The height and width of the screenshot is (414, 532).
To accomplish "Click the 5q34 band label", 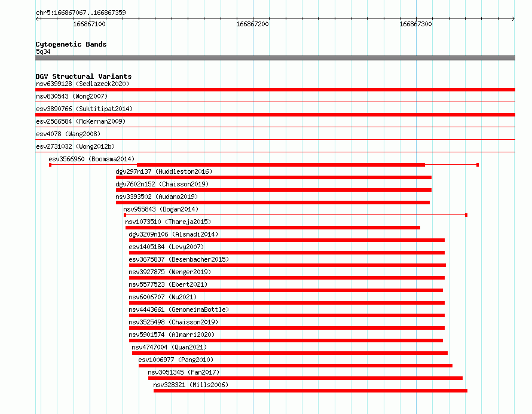I will [43, 51].
